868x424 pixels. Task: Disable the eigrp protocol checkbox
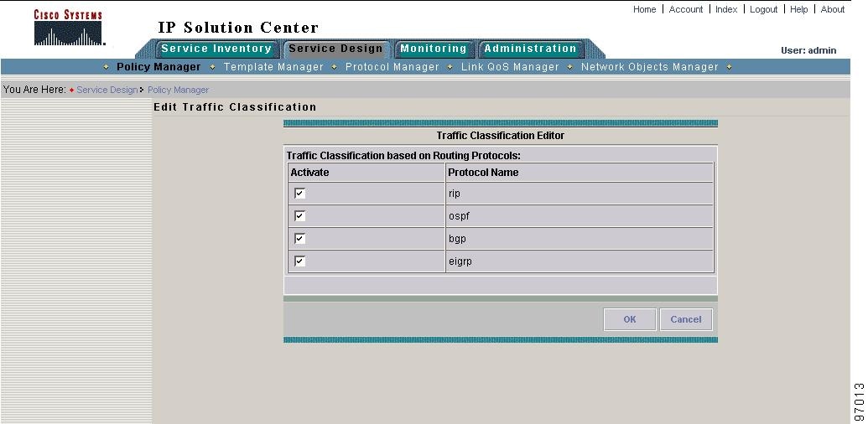coord(299,261)
